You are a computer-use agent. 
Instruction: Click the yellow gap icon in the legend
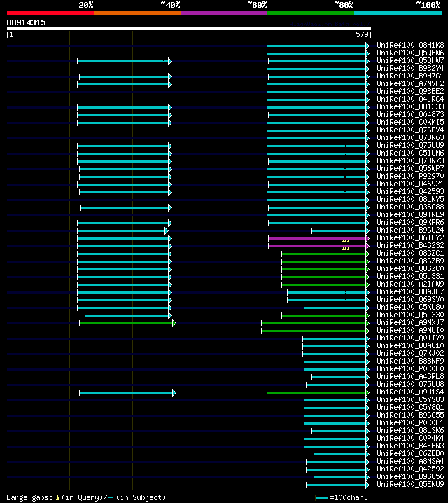point(57,498)
